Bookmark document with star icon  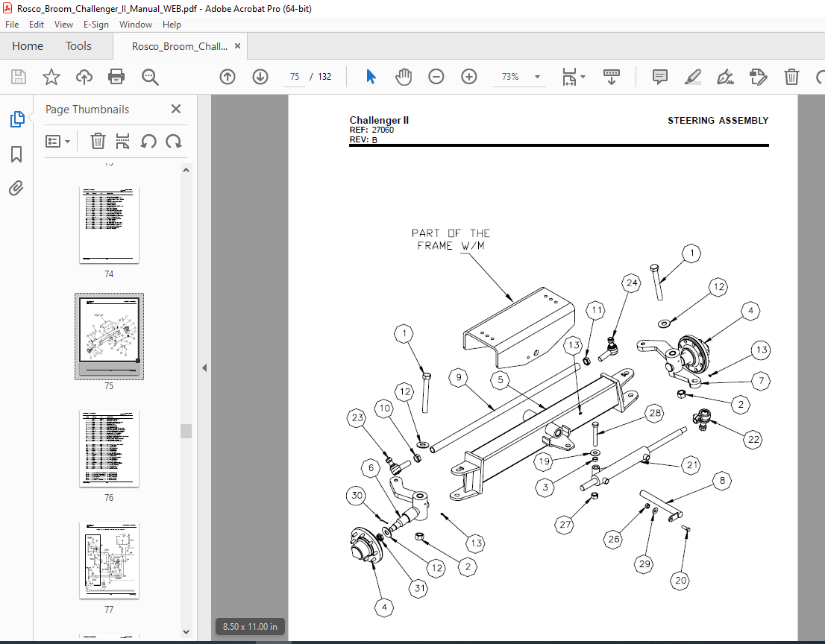(x=51, y=77)
